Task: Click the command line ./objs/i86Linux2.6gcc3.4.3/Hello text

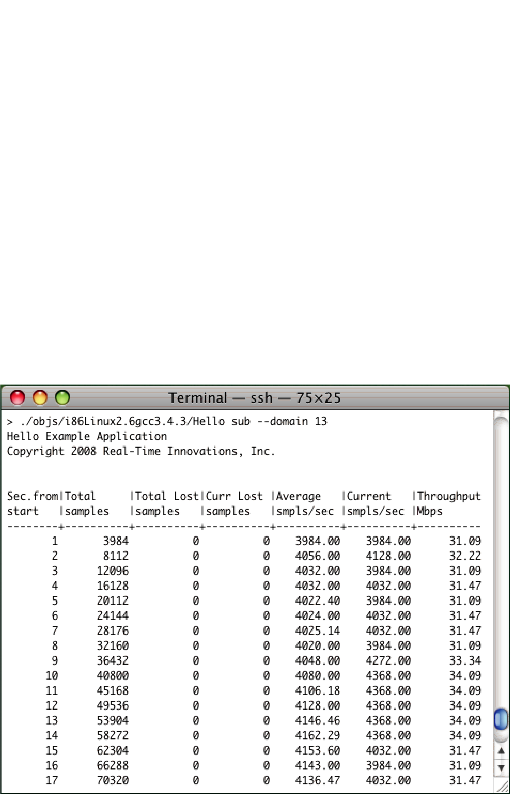Action: (123, 421)
